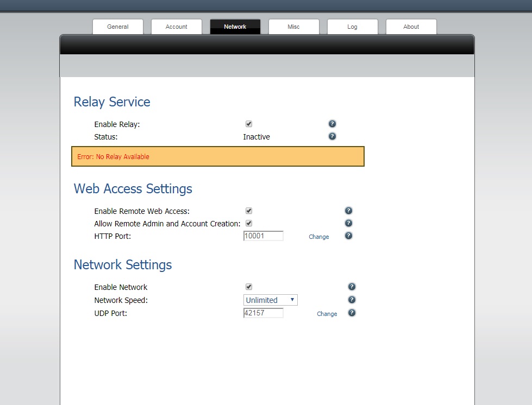Expand the Network Speed dropdown

(x=270, y=300)
